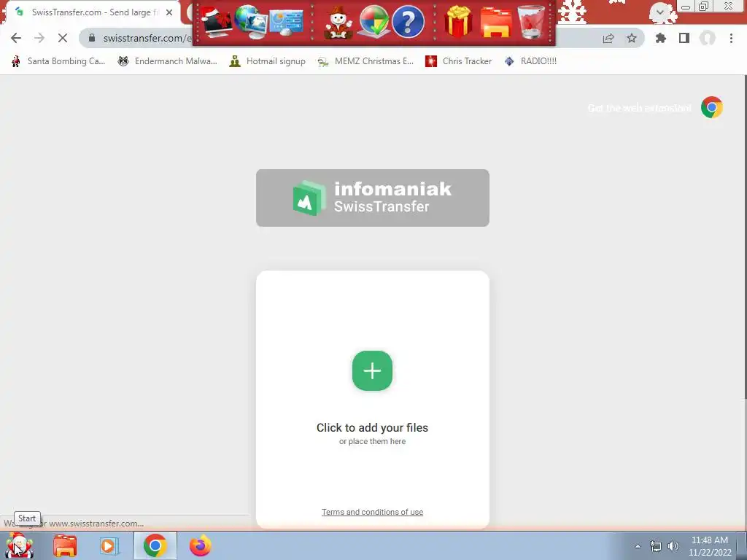Click the Click to add your files text
747x560 pixels.
tap(372, 427)
